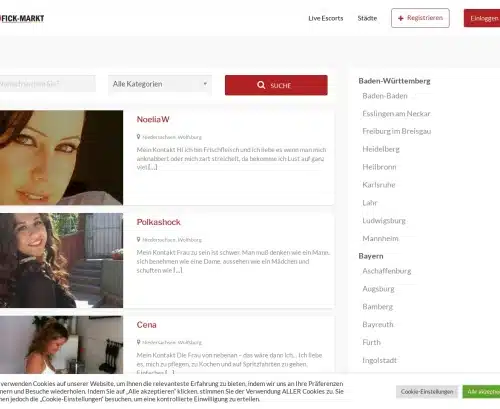Click the plus icon in Registrieren button

coord(401,18)
